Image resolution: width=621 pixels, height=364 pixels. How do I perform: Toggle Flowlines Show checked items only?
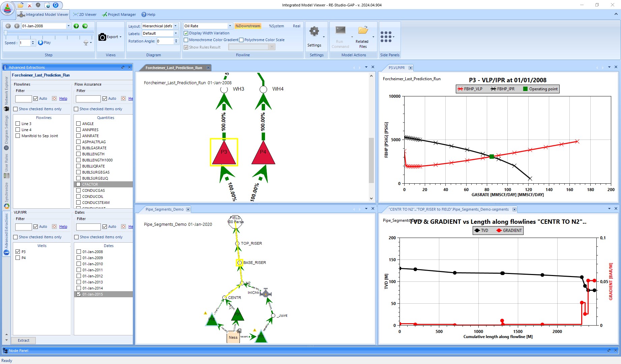coord(15,109)
